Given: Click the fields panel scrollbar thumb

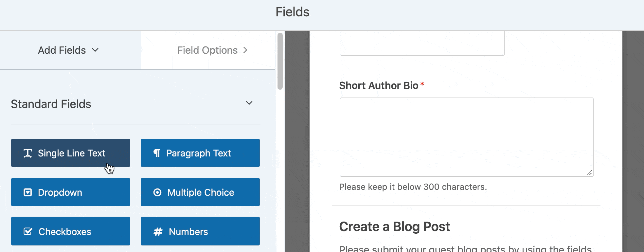Looking at the screenshot, I should [280, 61].
